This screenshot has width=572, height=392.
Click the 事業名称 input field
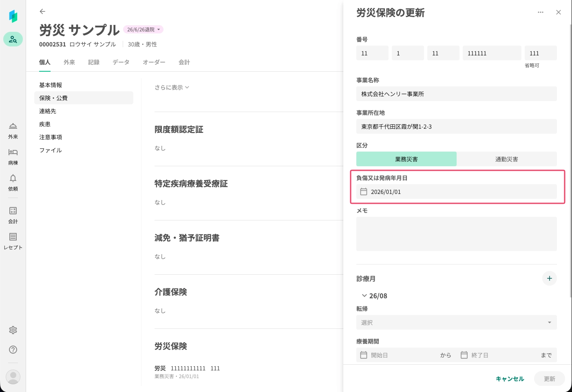[457, 94]
